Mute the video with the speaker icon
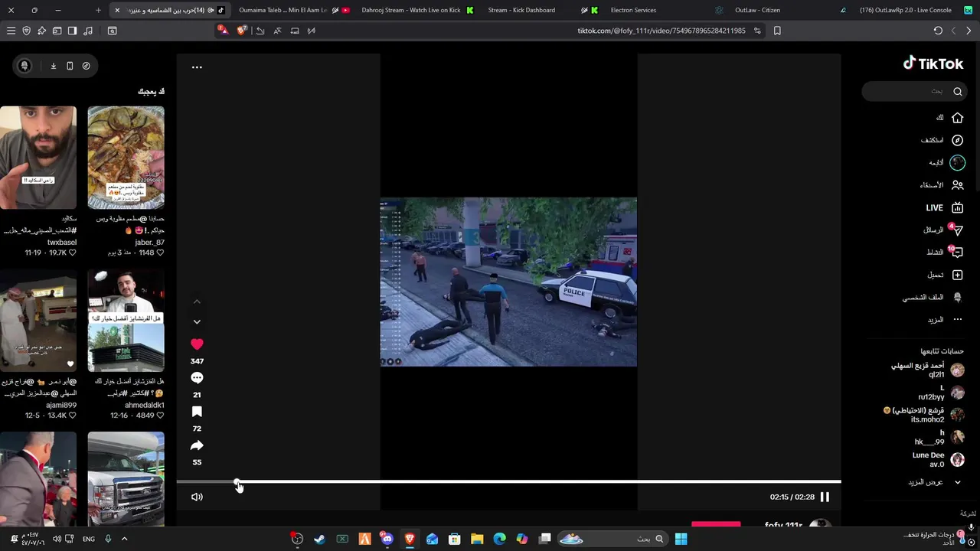Image resolution: width=980 pixels, height=551 pixels. (x=197, y=497)
